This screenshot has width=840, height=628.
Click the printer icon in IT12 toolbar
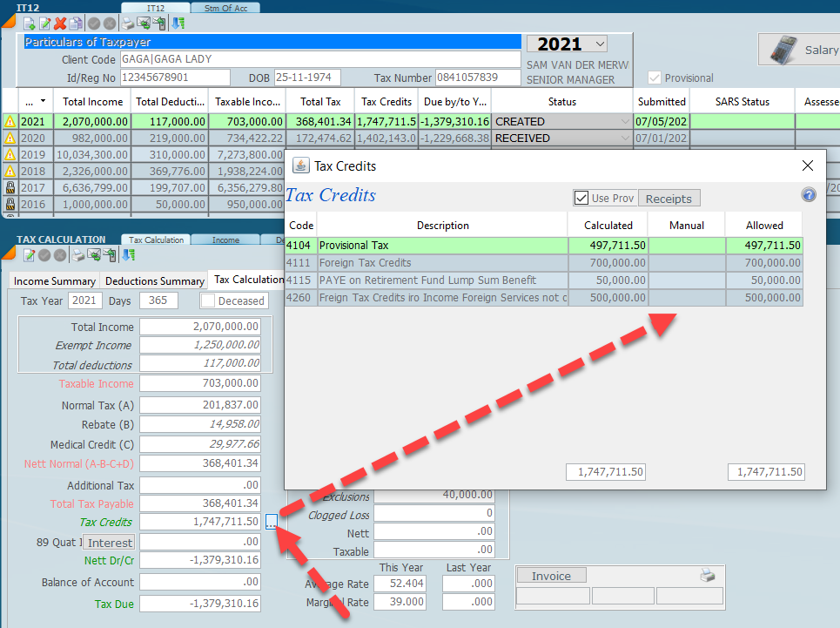127,24
